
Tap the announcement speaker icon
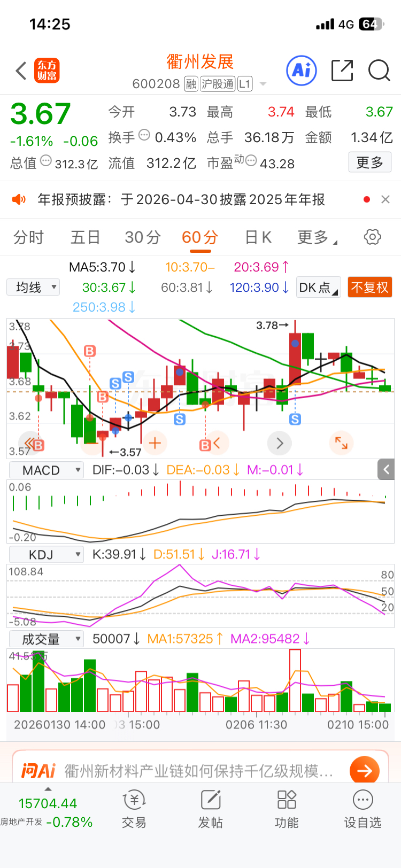19,199
